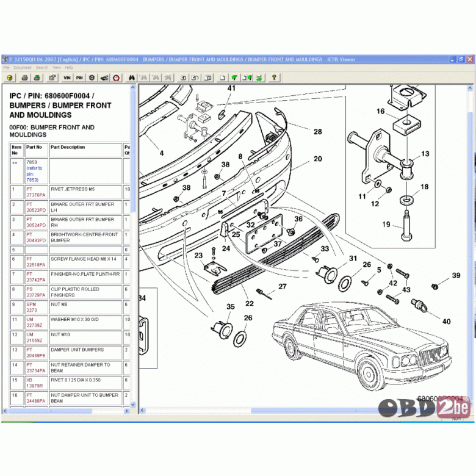Image resolution: width=476 pixels, height=476 pixels.
Task: Select 'SCREW FLANGE HEAD M6 X 14' description
Action: [85, 262]
